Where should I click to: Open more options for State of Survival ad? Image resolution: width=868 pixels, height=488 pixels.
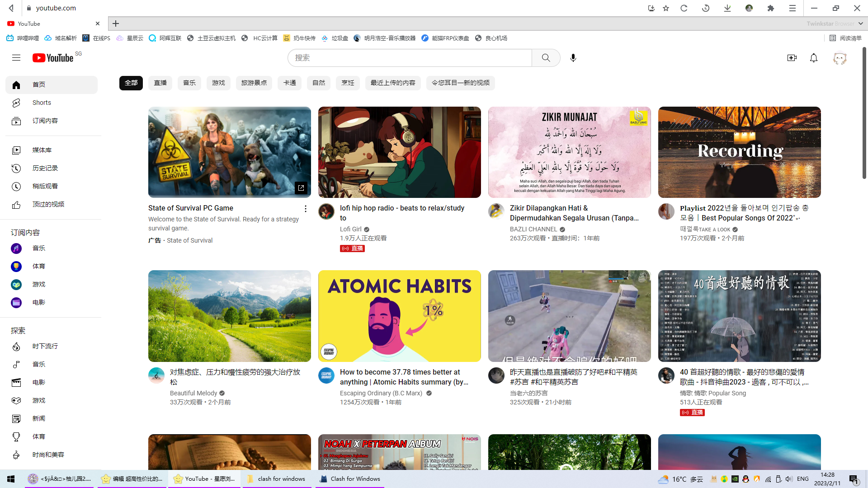[x=306, y=208]
